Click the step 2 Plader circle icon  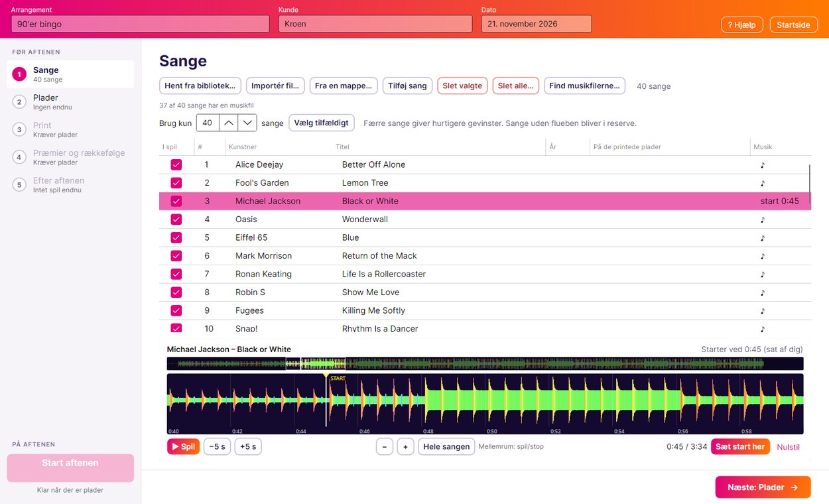(19, 102)
